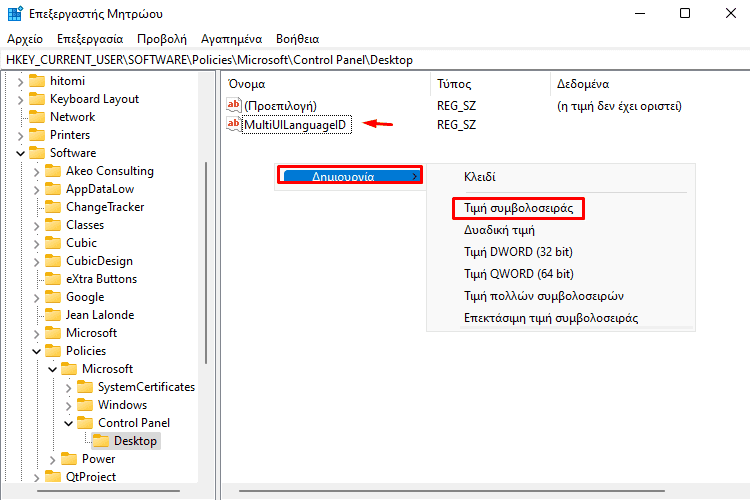Expand the Akeo Consulting key
The width and height of the screenshot is (750, 500).
pyautogui.click(x=36, y=172)
